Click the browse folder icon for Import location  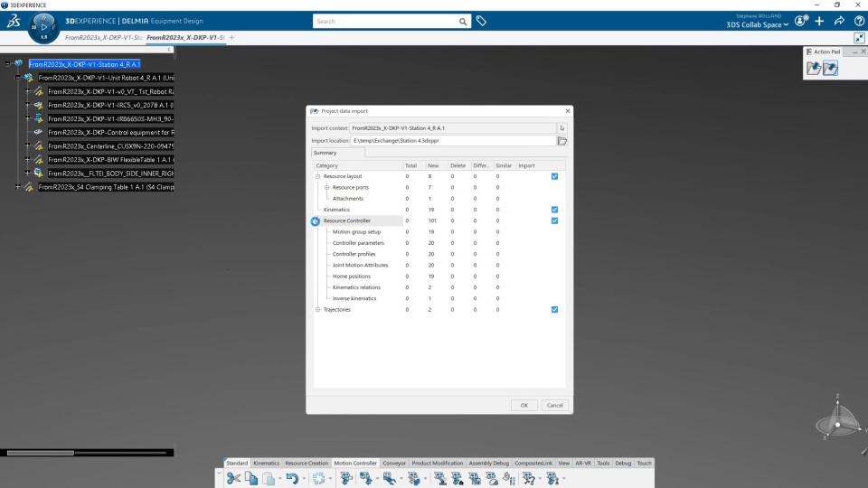[x=561, y=141]
